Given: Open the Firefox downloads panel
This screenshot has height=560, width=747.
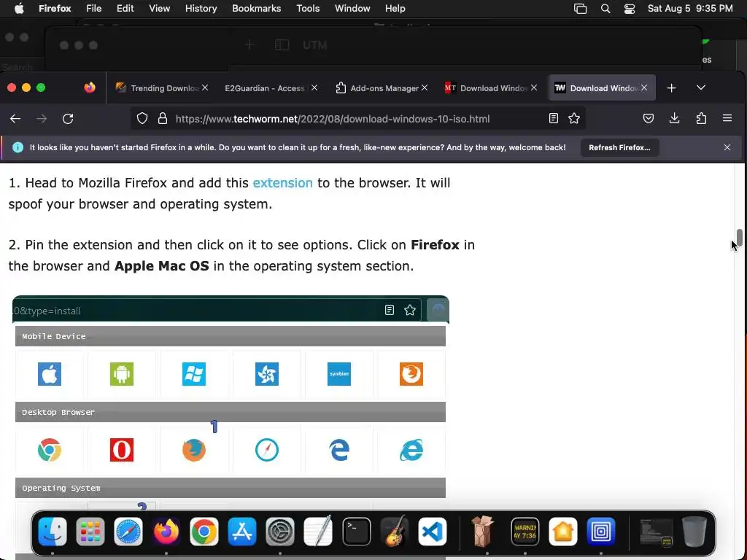Looking at the screenshot, I should point(674,119).
